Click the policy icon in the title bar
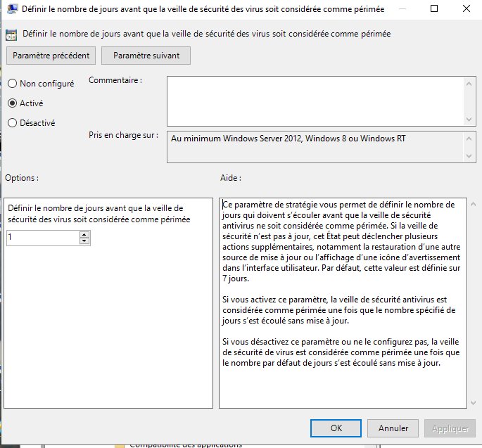The width and height of the screenshot is (482, 448). [11, 11]
